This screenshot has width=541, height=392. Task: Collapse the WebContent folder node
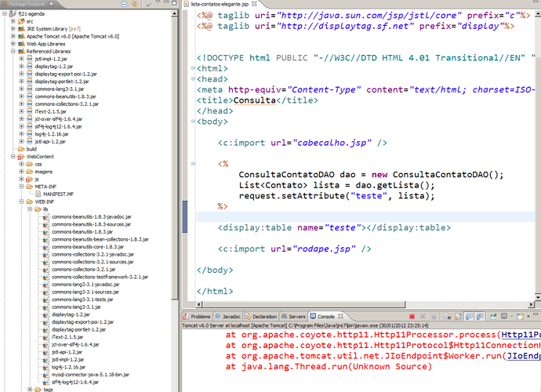[13, 157]
